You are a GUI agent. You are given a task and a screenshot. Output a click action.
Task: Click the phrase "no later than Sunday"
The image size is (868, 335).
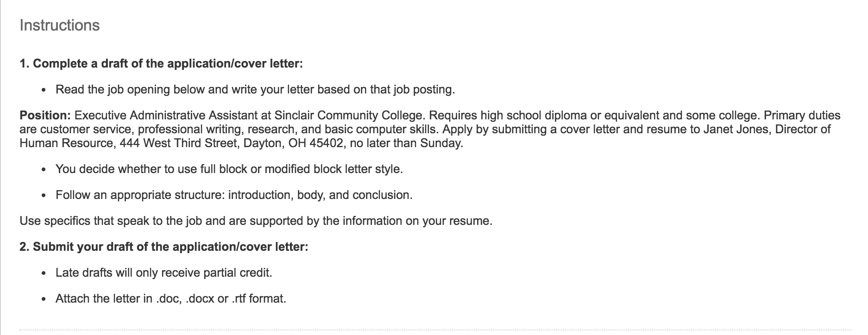[x=406, y=143]
